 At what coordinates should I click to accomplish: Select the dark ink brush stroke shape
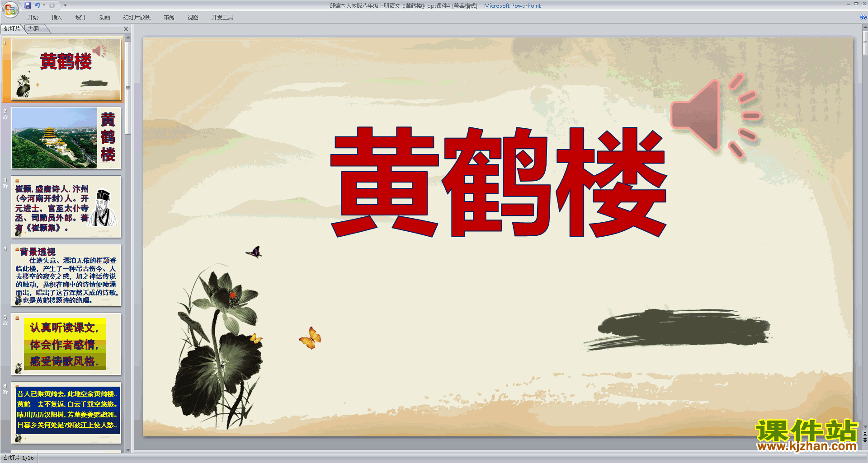pyautogui.click(x=677, y=330)
